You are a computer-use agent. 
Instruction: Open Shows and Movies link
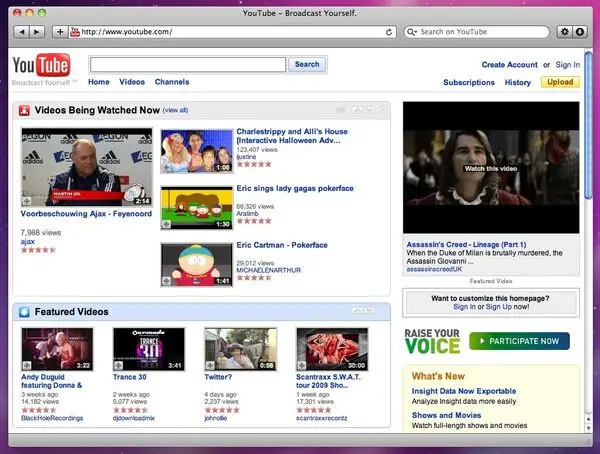click(446, 415)
